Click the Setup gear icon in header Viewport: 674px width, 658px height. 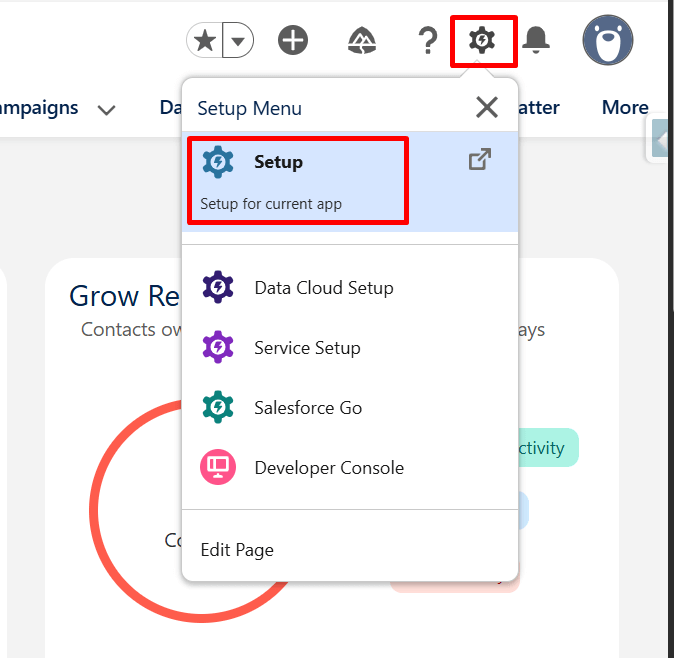coord(483,41)
